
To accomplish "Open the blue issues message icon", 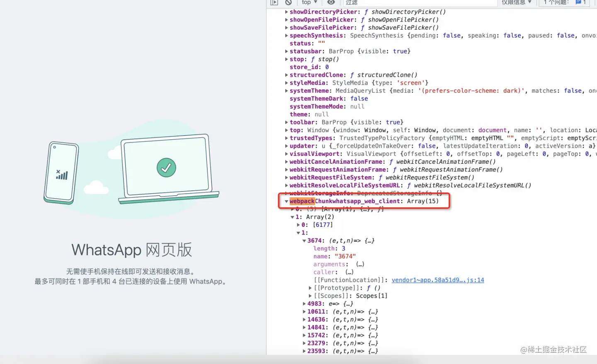I will [x=578, y=2].
